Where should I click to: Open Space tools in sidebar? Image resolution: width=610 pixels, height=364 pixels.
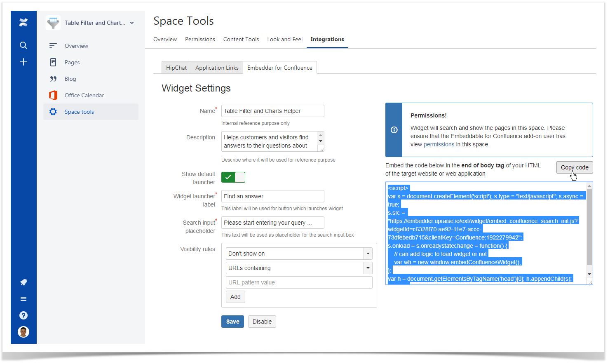(91, 112)
